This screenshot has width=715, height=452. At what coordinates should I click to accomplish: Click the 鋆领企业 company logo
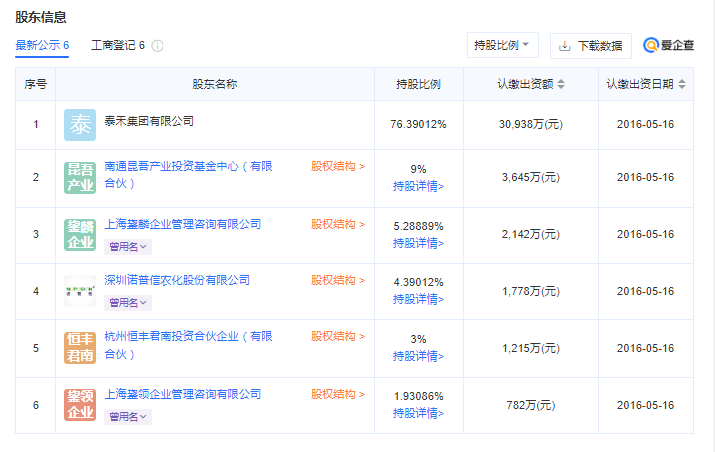click(80, 405)
